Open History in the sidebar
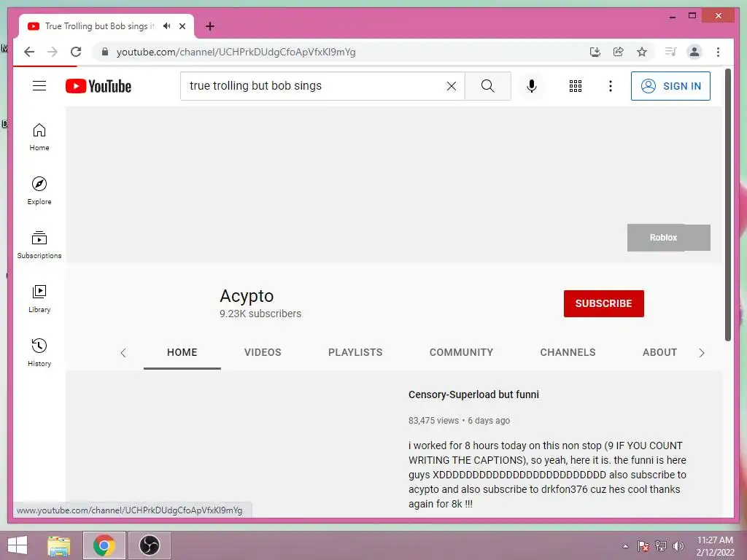 tap(39, 353)
